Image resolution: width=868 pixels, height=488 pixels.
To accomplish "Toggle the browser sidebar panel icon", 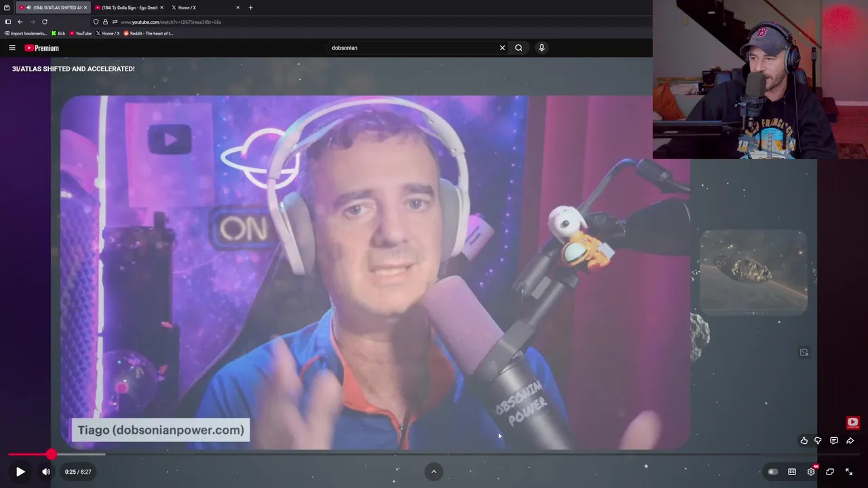I will (8, 22).
